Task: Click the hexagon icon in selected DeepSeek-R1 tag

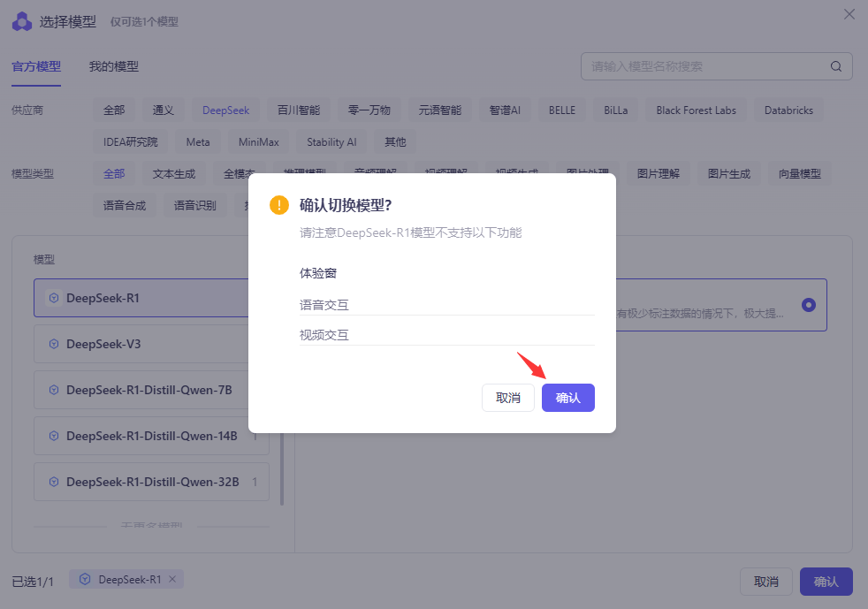Action: tap(85, 579)
